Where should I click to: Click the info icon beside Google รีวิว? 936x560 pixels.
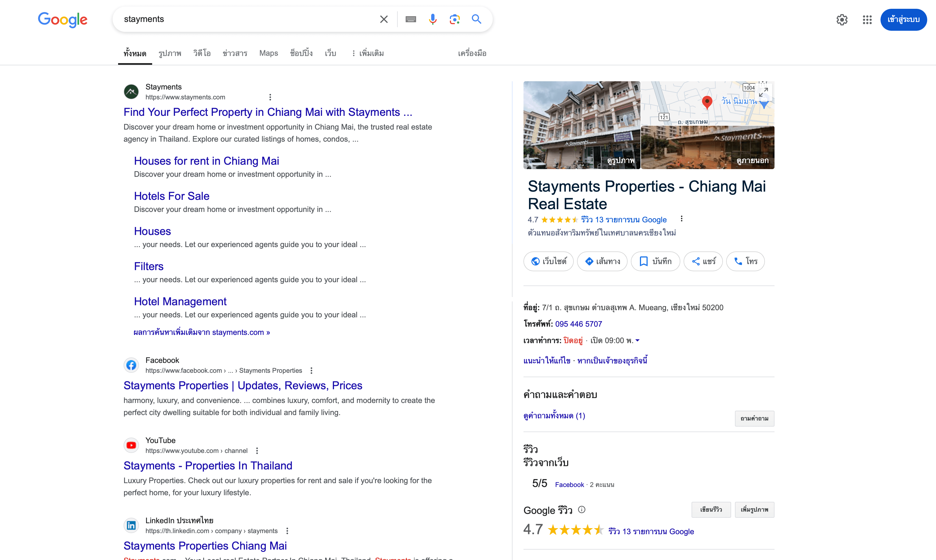(x=581, y=510)
